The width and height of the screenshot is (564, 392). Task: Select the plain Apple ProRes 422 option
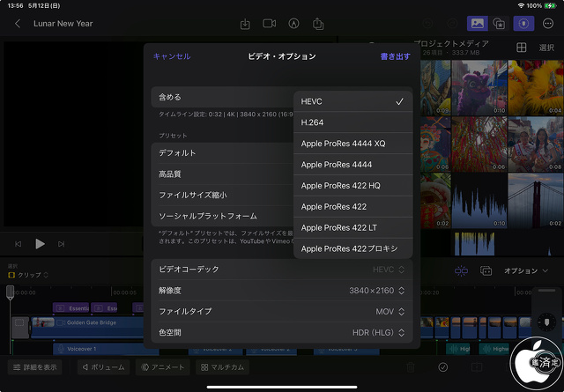point(352,206)
